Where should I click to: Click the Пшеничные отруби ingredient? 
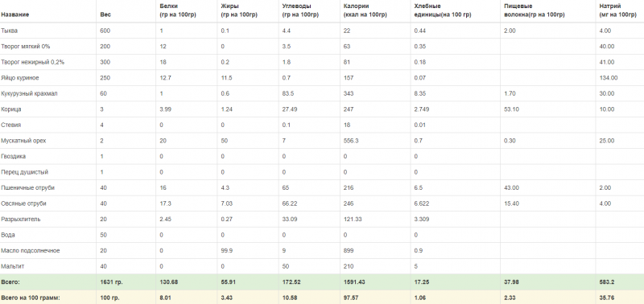point(28,188)
